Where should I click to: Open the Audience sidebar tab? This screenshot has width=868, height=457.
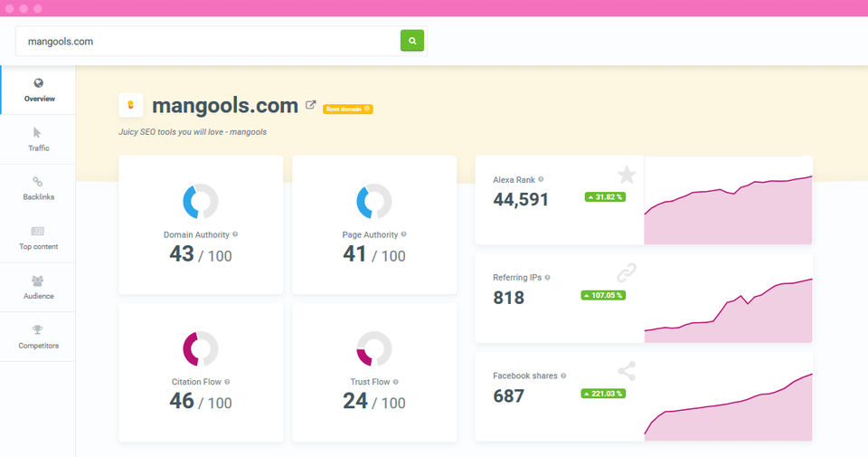coord(38,288)
